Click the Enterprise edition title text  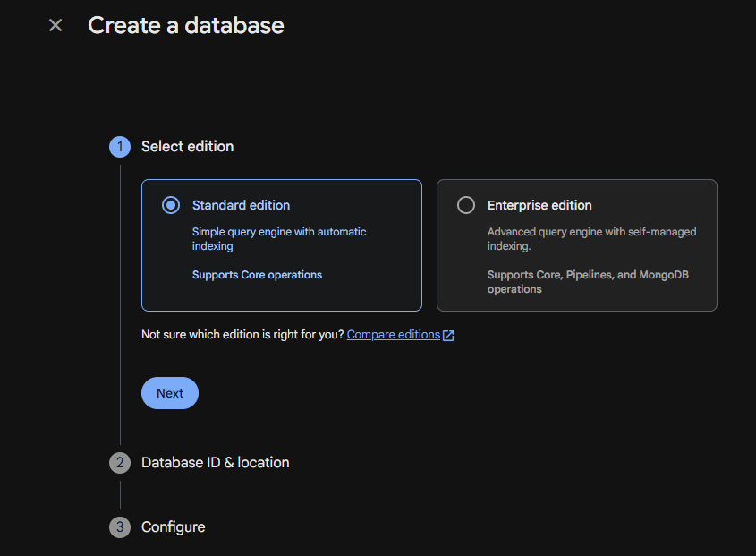click(539, 205)
